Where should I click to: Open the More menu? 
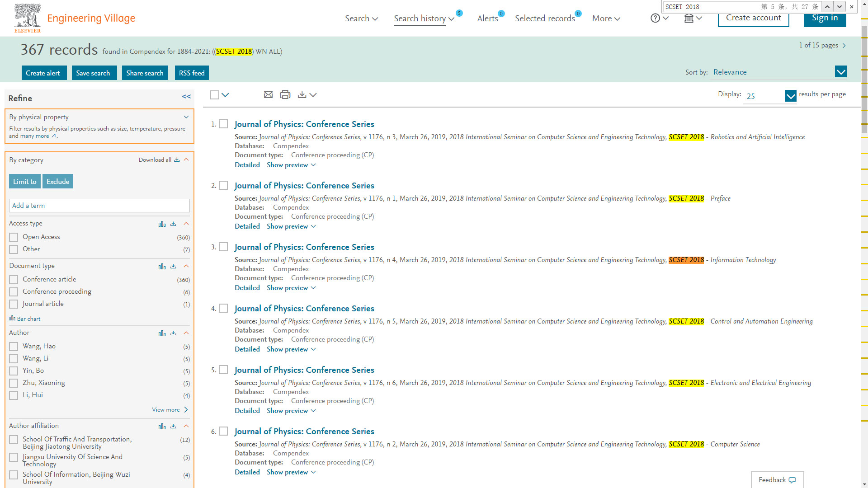[x=606, y=19]
